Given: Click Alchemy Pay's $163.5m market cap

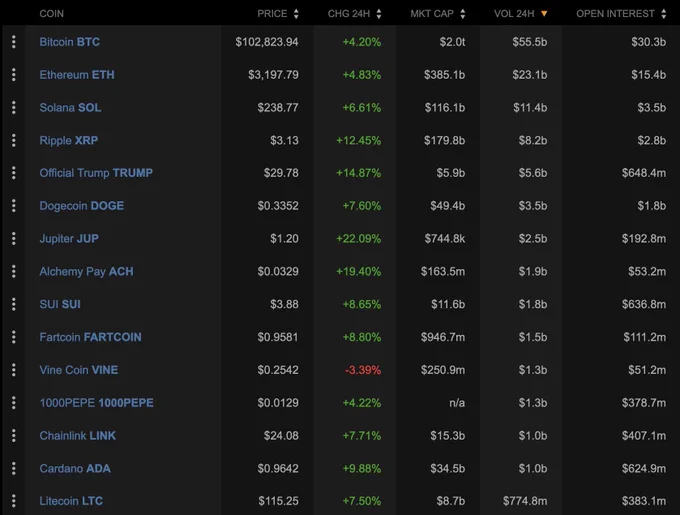Looking at the screenshot, I should click(443, 272).
